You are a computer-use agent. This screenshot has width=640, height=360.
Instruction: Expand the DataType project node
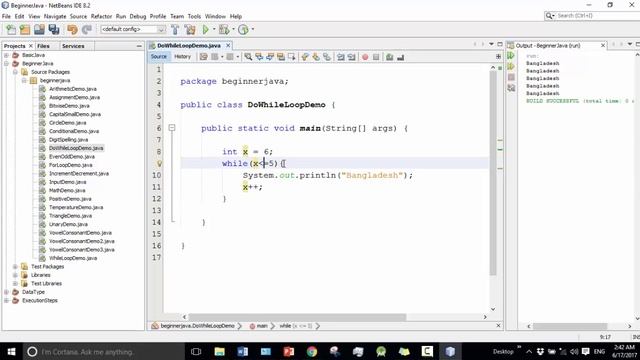7,292
